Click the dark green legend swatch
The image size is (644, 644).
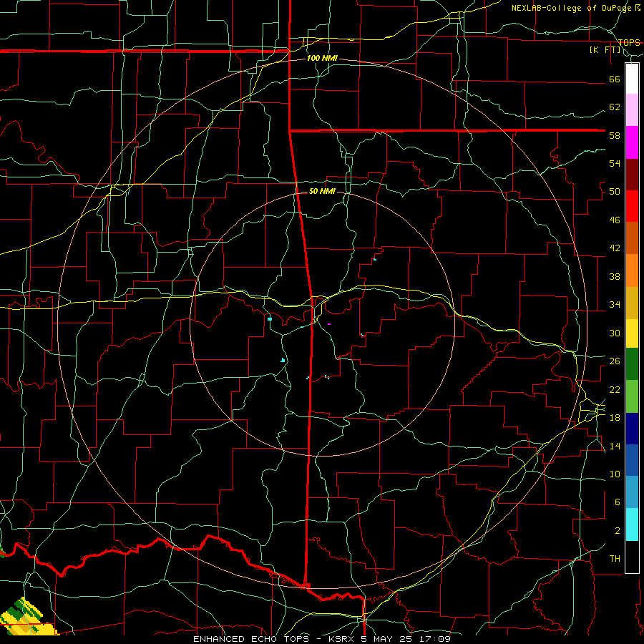pyautogui.click(x=632, y=364)
